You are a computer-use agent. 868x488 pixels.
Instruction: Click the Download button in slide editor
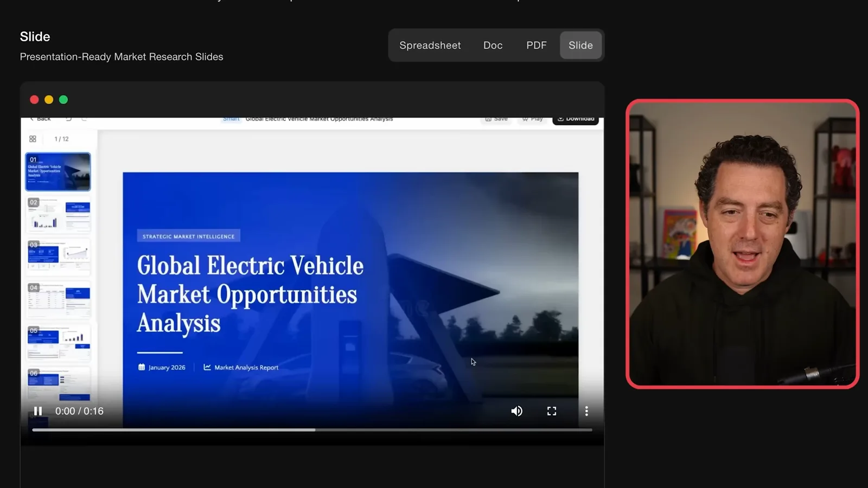tap(576, 119)
